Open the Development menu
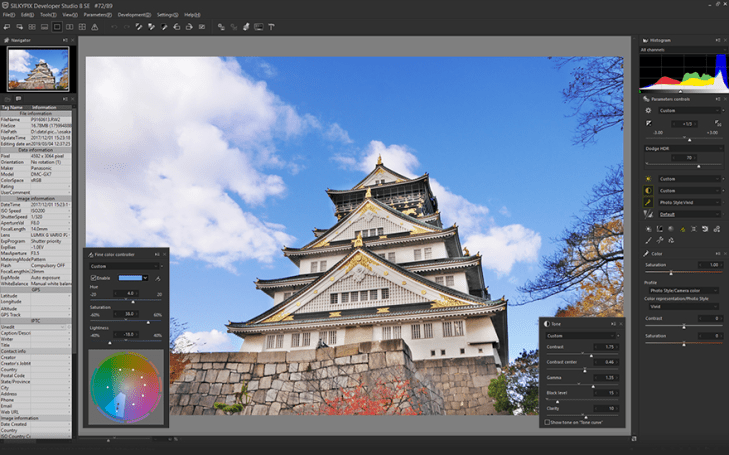729x455 pixels. tap(132, 15)
